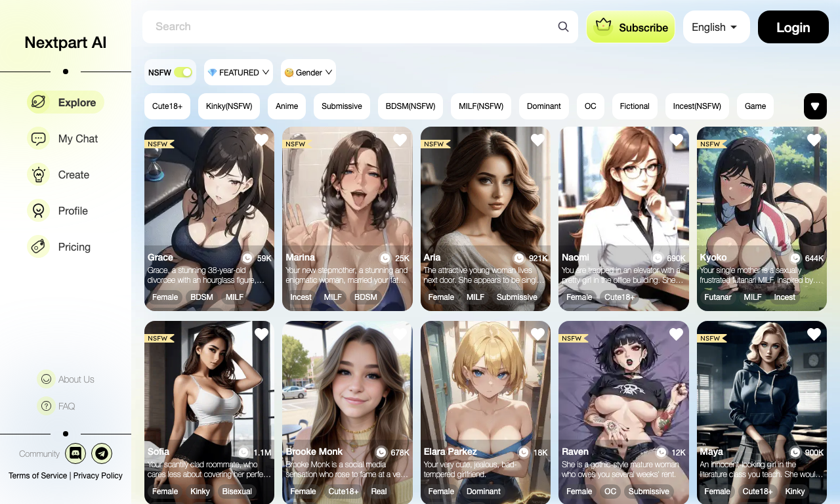Open the Gender filter dropdown
The height and width of the screenshot is (504, 840).
point(308,72)
